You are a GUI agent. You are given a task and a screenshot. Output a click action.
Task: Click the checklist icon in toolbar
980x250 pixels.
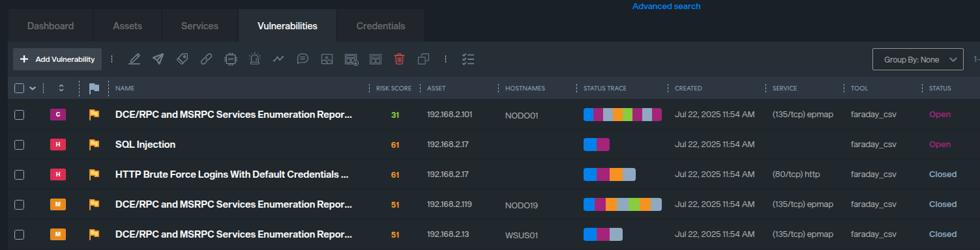click(468, 59)
